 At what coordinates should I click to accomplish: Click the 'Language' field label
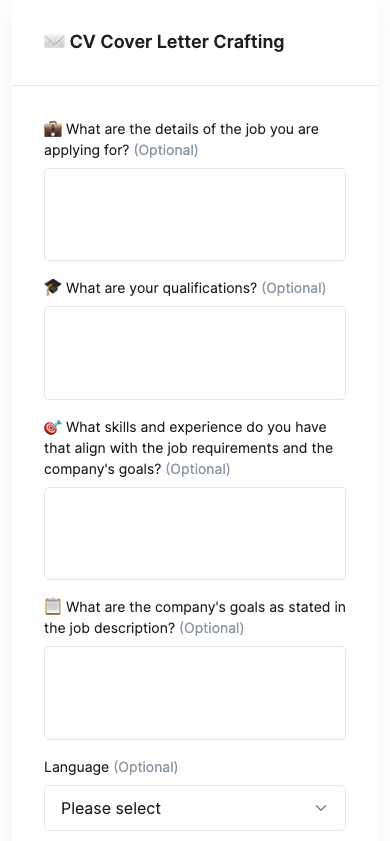point(76,768)
